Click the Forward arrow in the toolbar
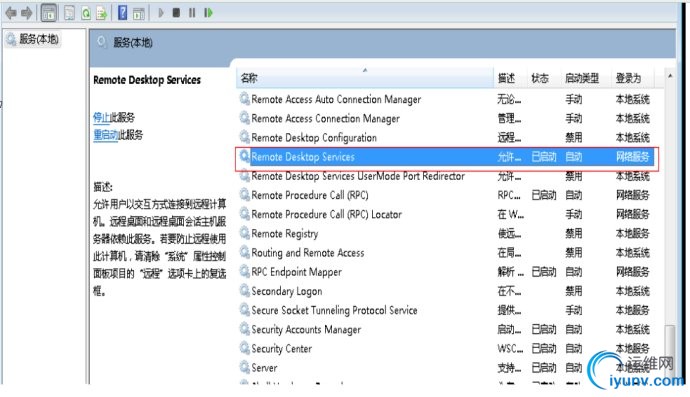 tap(27, 13)
